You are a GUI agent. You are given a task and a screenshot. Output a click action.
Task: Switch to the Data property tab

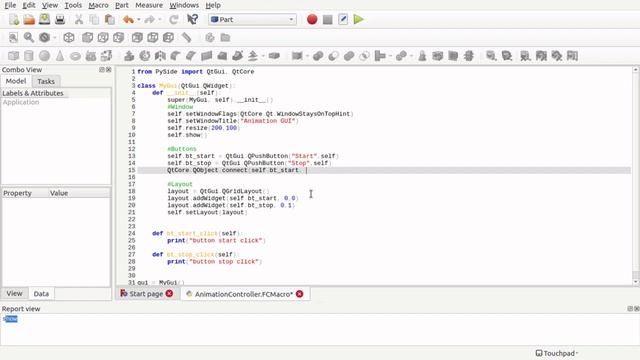41,293
